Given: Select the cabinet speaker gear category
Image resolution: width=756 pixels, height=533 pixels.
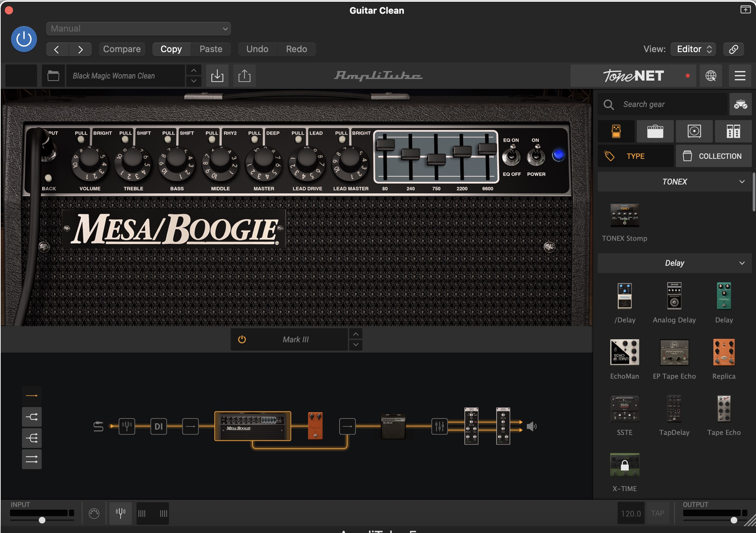Looking at the screenshot, I should [694, 131].
